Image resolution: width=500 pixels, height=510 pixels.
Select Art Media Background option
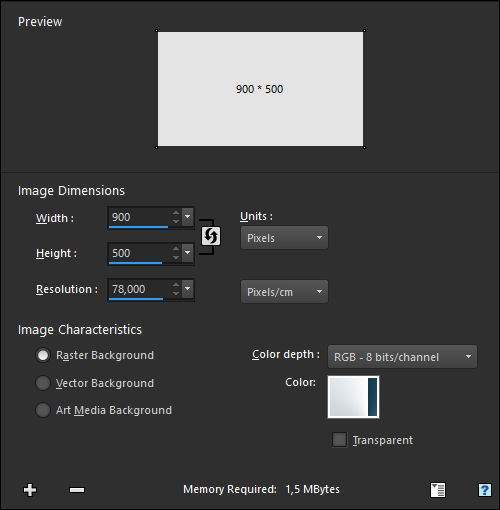pos(43,410)
